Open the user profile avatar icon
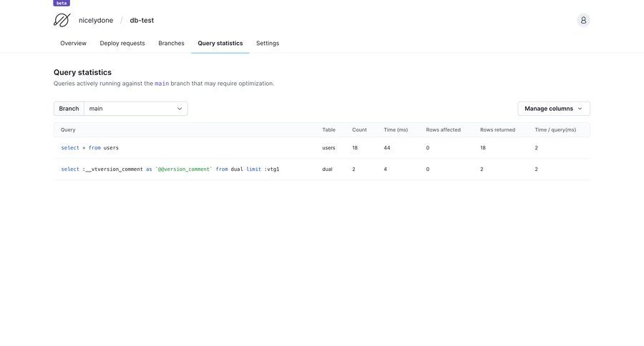Image resolution: width=644 pixels, height=346 pixels. click(583, 20)
